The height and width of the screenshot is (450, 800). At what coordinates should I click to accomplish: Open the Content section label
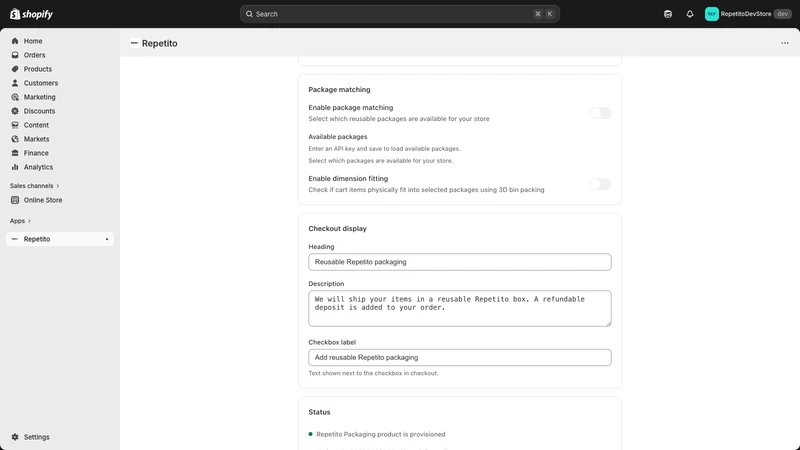pyautogui.click(x=36, y=125)
